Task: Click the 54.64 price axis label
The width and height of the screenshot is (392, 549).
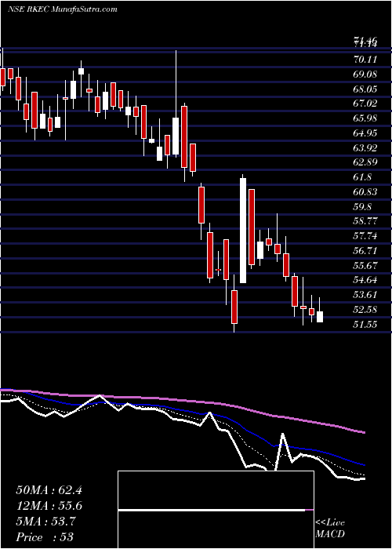Action: coord(365,280)
